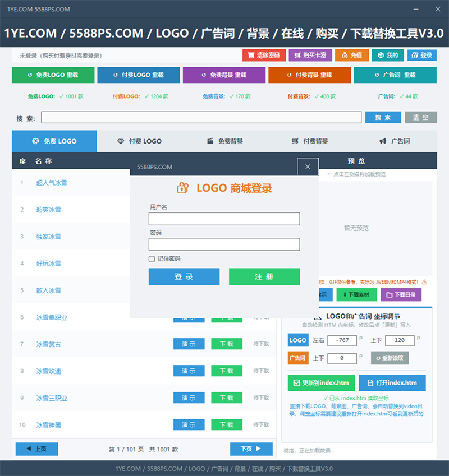Open the 购买卡密 buy card button
This screenshot has height=476, width=449.
coord(310,56)
